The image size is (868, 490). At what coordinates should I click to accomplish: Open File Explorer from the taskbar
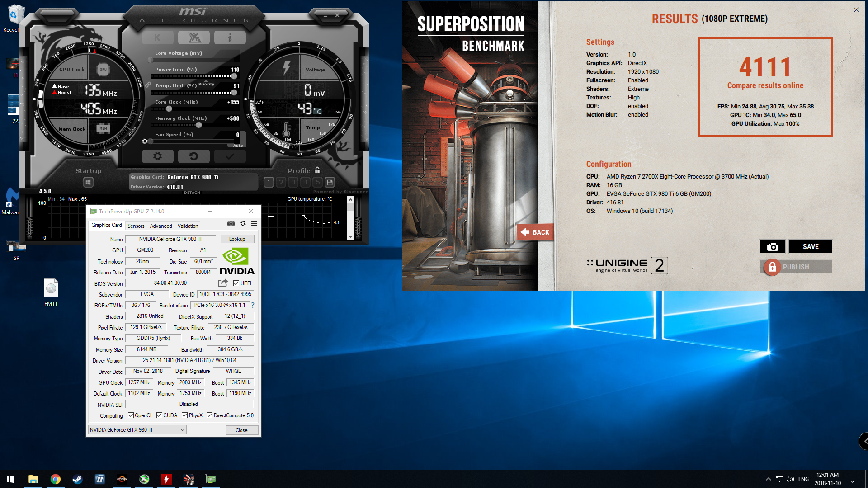[33, 480]
